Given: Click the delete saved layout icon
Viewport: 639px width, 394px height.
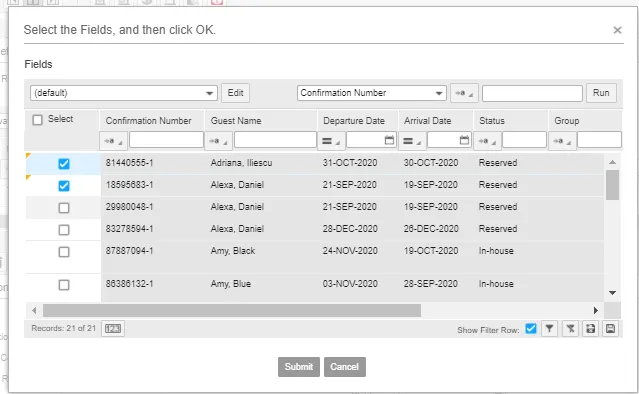Looking at the screenshot, I should [x=590, y=329].
